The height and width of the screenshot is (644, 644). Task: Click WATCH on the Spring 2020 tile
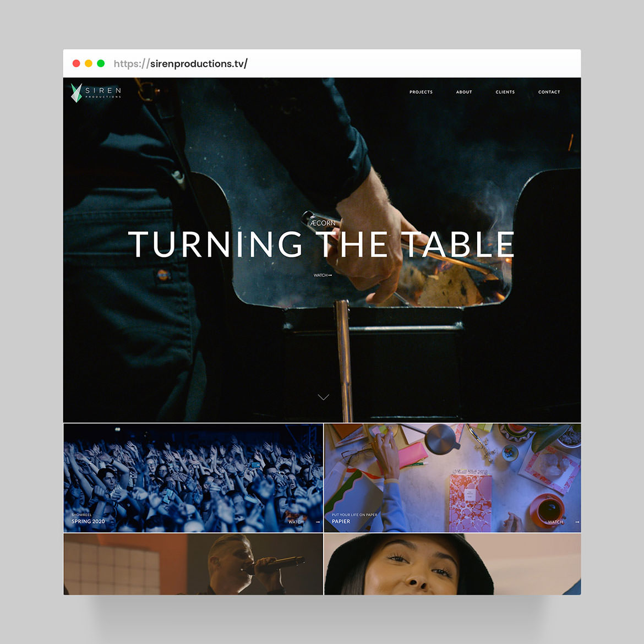pos(296,522)
